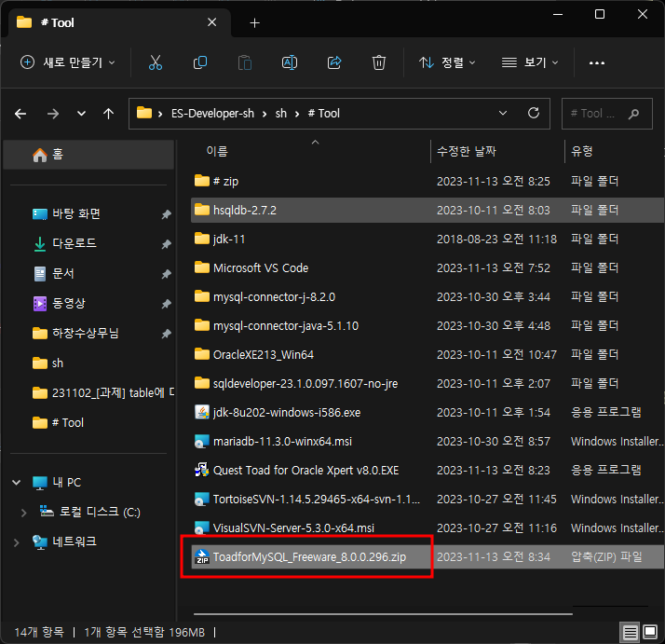Collapse the 내 PC tree node
This screenshot has height=644, width=665.
click(17, 482)
